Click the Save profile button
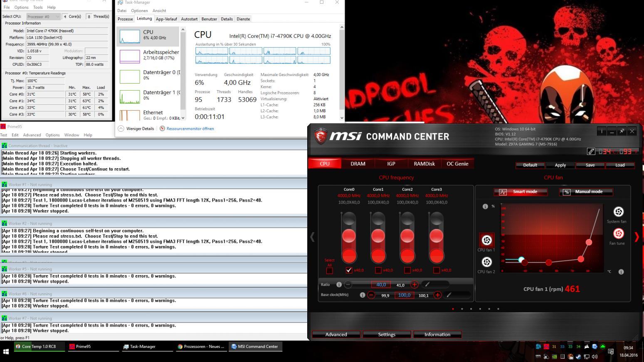 coord(590,165)
